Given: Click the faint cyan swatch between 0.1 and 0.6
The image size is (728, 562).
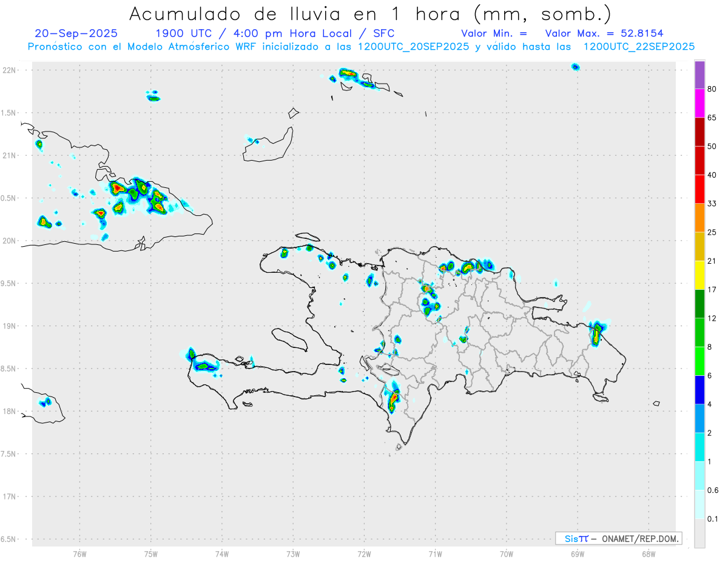Looking at the screenshot, I should (699, 504).
